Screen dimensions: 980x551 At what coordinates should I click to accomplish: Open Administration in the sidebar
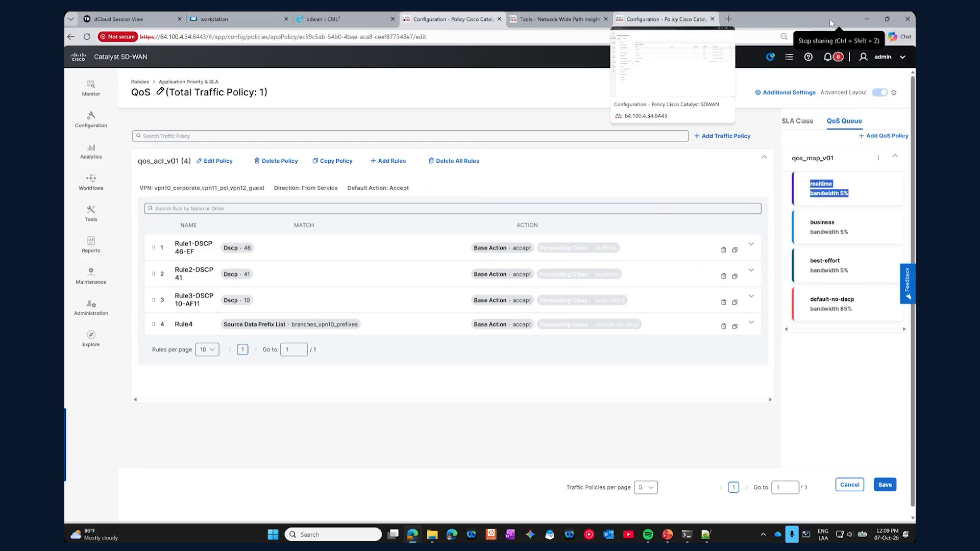[91, 307]
